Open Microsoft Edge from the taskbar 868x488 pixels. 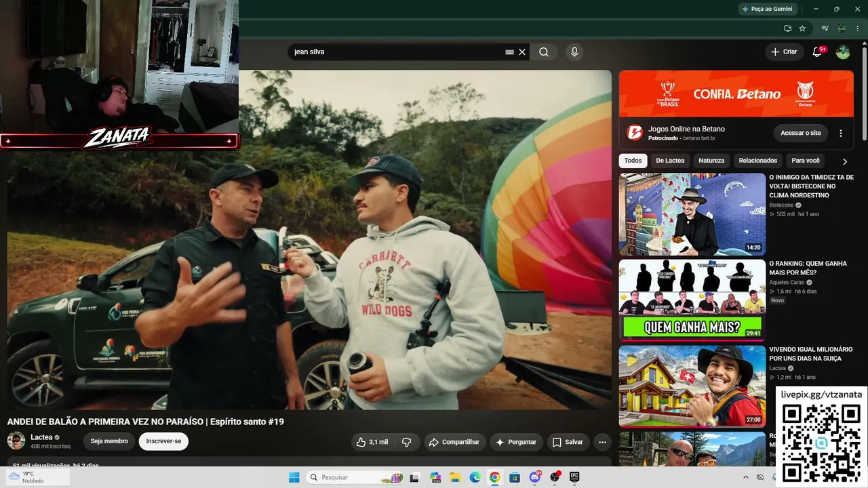[475, 477]
